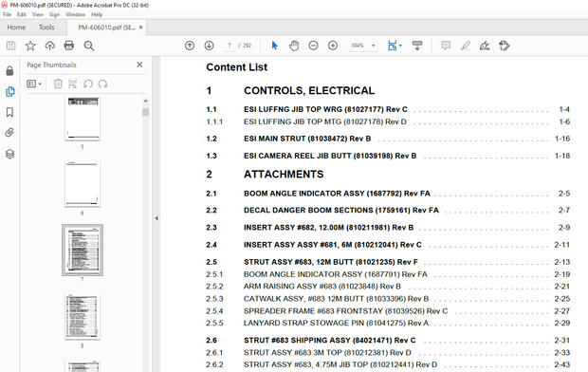Open the fit page options dropdown arrow

[x=400, y=46]
